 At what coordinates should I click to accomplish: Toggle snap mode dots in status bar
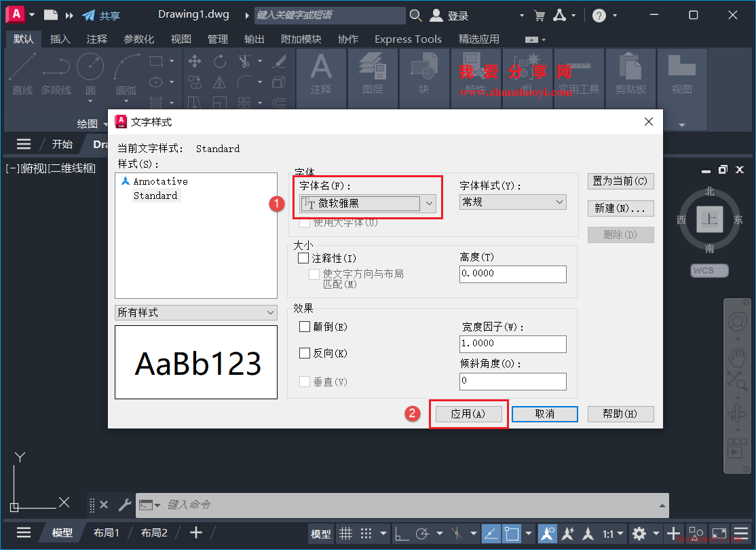pos(366,534)
